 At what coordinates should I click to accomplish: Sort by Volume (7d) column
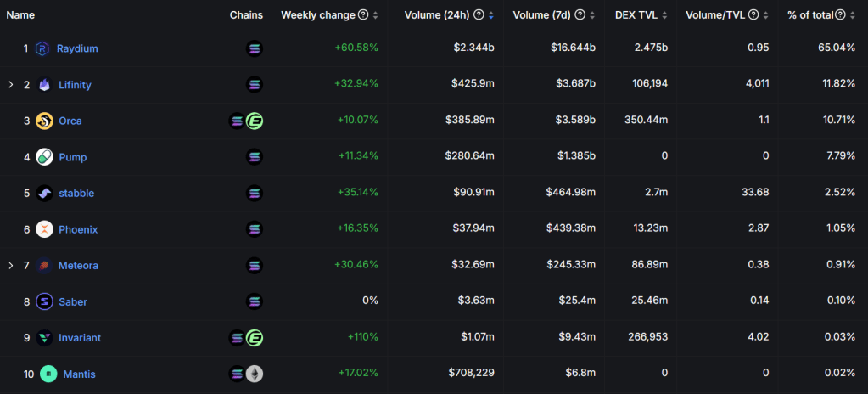point(592,14)
